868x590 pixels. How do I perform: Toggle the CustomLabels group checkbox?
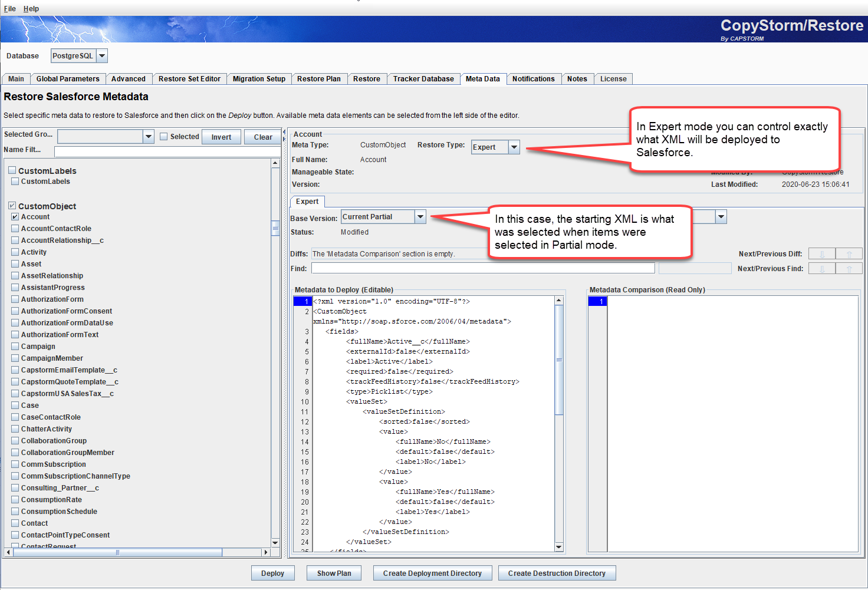12,170
